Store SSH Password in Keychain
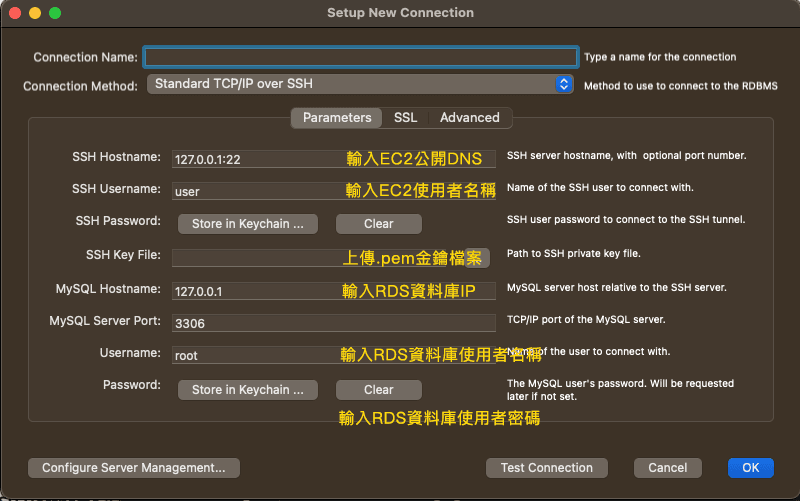Viewport: 800px width, 501px height. click(247, 224)
